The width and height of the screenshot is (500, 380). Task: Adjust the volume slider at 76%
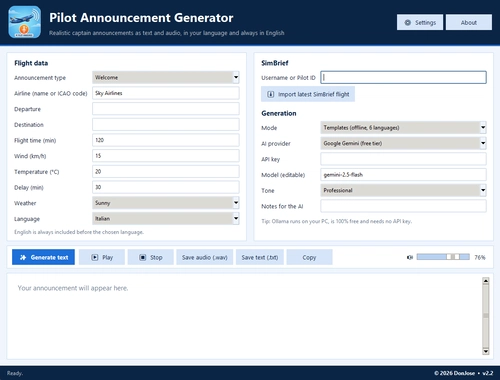[x=443, y=257]
